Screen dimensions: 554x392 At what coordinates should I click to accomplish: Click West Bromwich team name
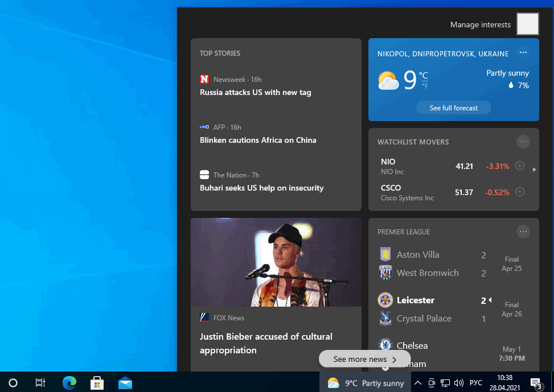(428, 273)
